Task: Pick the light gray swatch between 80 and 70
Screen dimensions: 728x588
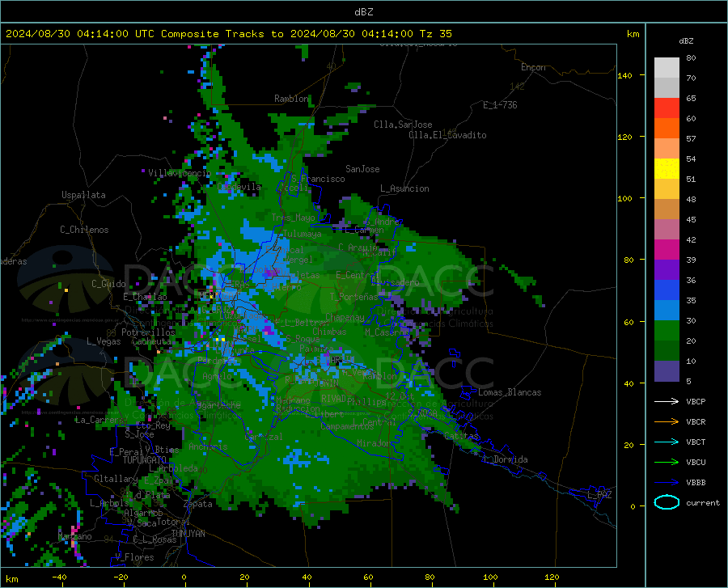Action: tap(667, 68)
